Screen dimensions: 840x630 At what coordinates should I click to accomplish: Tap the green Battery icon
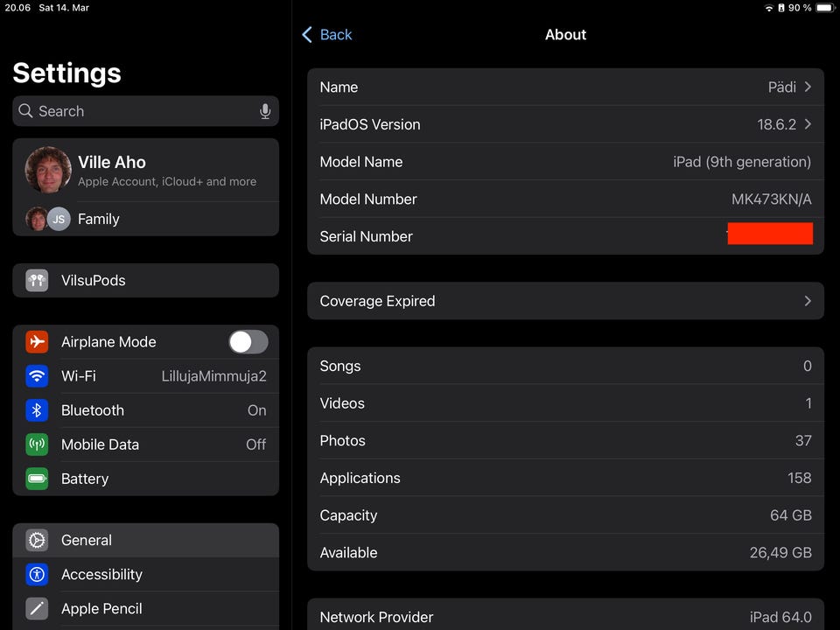pos(37,479)
